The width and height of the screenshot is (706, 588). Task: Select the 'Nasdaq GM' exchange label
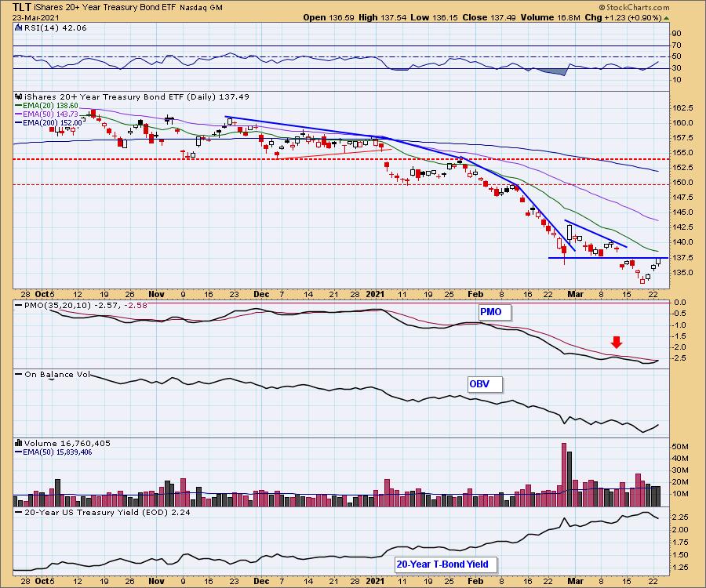(x=201, y=8)
